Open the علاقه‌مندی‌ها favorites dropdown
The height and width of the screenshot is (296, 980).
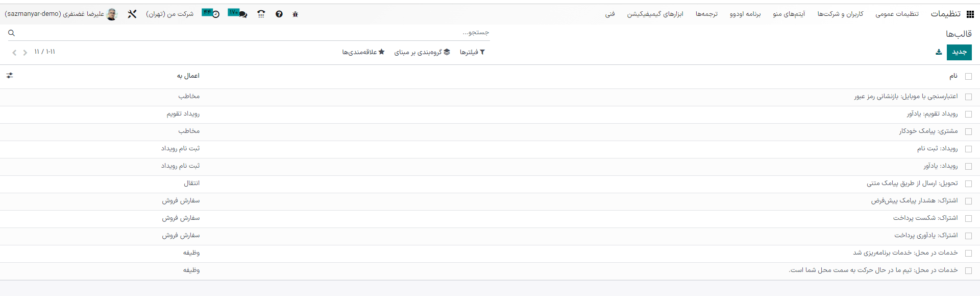click(363, 52)
